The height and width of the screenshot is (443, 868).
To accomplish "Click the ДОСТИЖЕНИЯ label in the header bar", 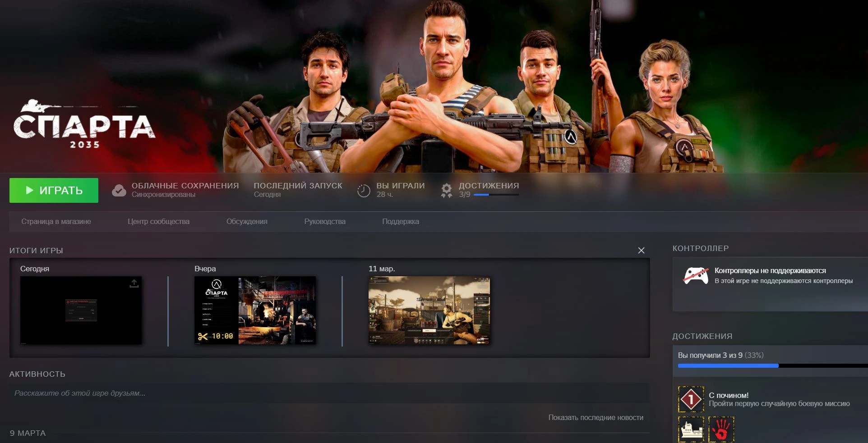I will click(489, 186).
